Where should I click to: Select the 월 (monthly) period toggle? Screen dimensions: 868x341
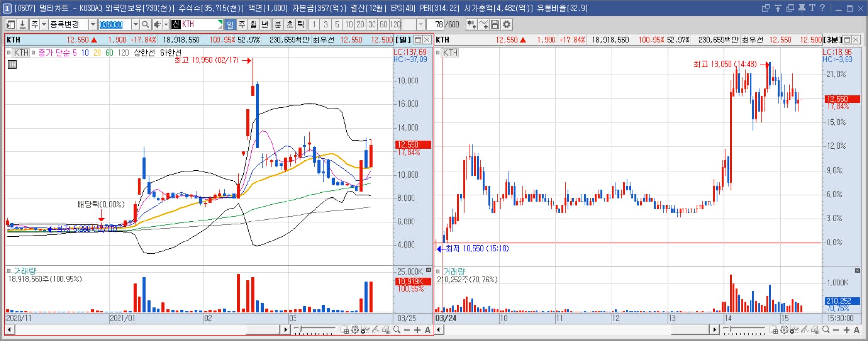[x=254, y=24]
